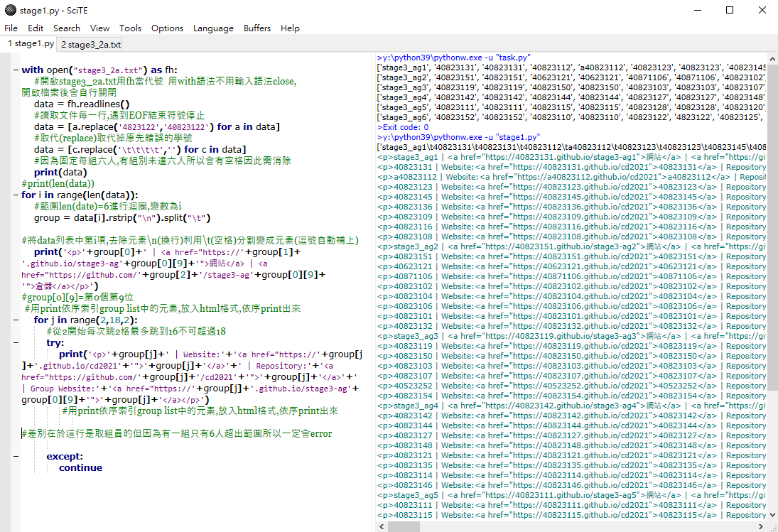
Task: Click the horizontal scrollbar right arrow
Action: [x=761, y=526]
